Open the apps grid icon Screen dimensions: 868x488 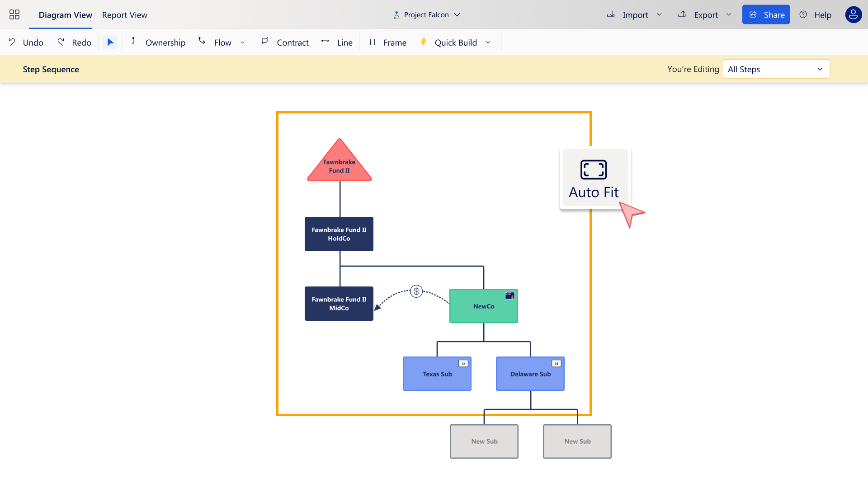pyautogui.click(x=14, y=15)
